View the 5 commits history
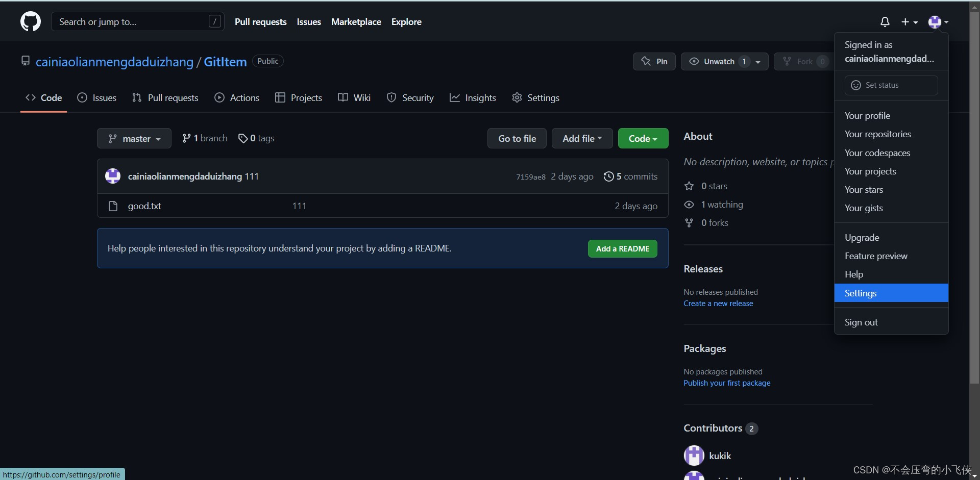980x480 pixels. (x=631, y=176)
